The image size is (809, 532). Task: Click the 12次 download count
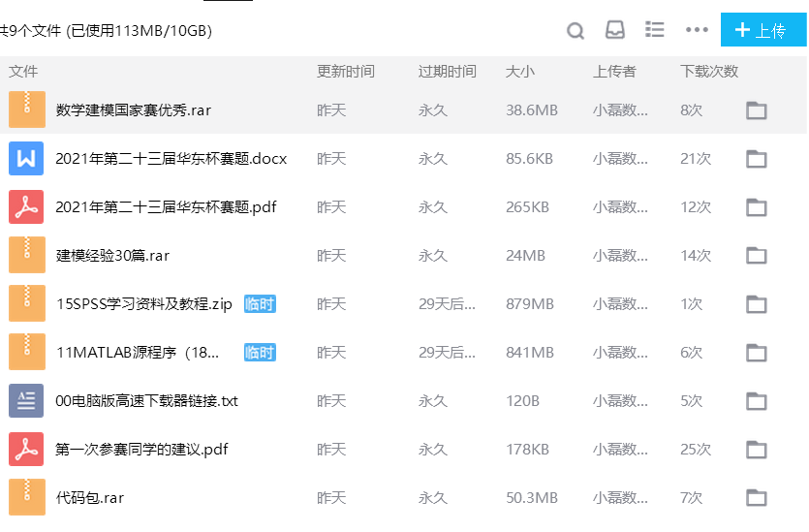[x=696, y=207]
